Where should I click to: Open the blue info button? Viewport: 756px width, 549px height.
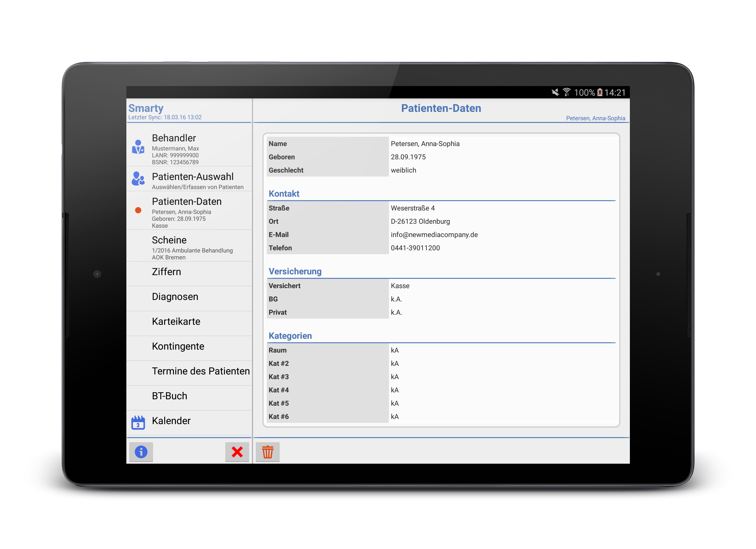pyautogui.click(x=141, y=452)
